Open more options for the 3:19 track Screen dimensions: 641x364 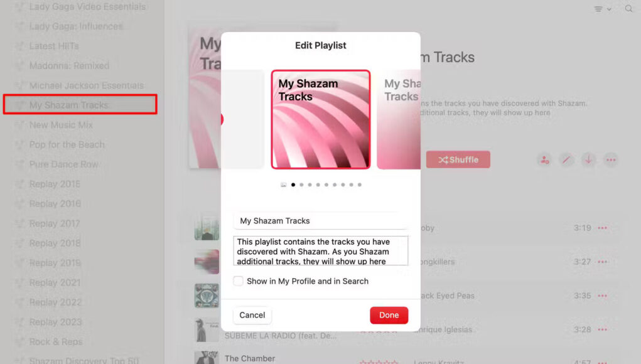click(x=602, y=228)
